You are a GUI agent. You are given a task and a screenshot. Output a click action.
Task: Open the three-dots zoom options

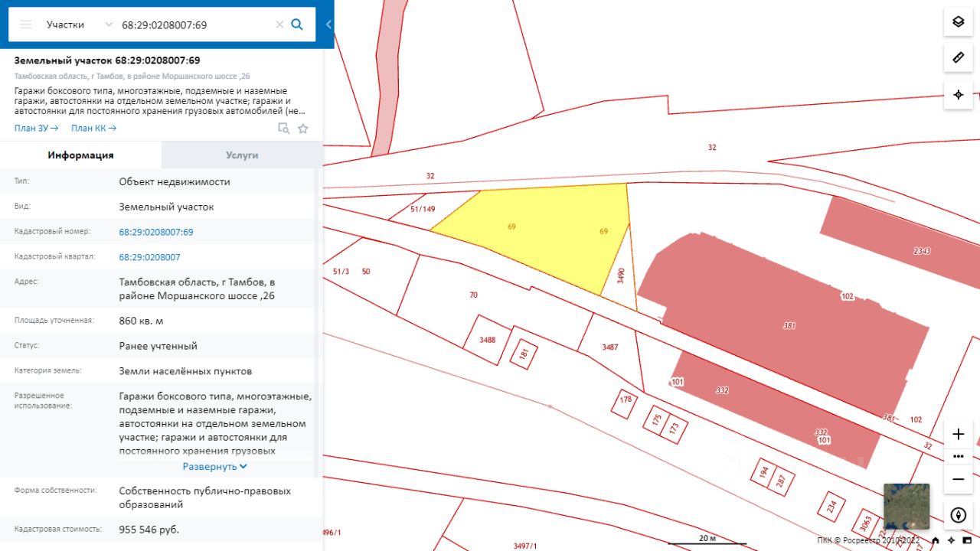coord(958,456)
